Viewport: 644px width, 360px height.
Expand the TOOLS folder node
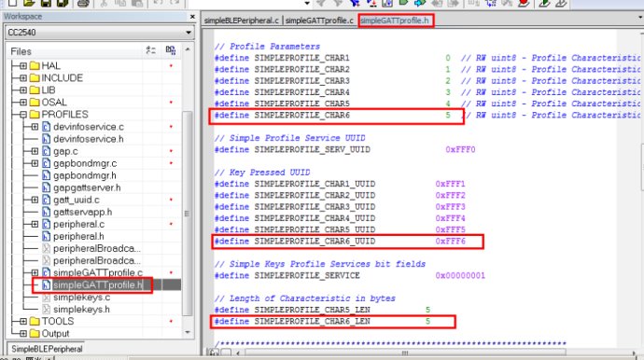23,321
